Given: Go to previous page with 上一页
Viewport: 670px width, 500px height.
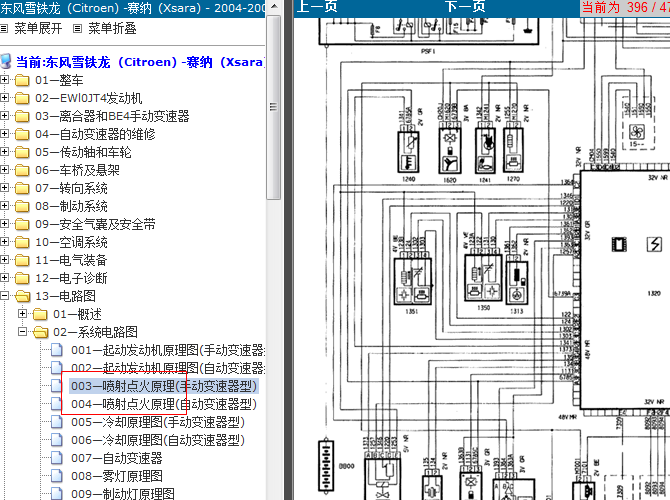Looking at the screenshot, I should coord(317,6).
